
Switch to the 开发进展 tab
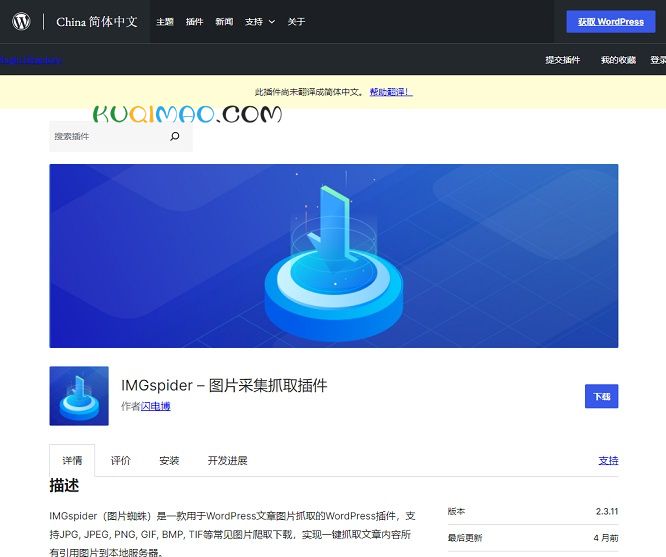pyautogui.click(x=227, y=460)
